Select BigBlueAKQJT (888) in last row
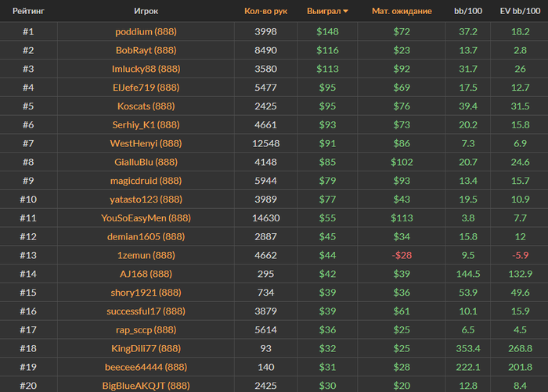 (x=146, y=386)
